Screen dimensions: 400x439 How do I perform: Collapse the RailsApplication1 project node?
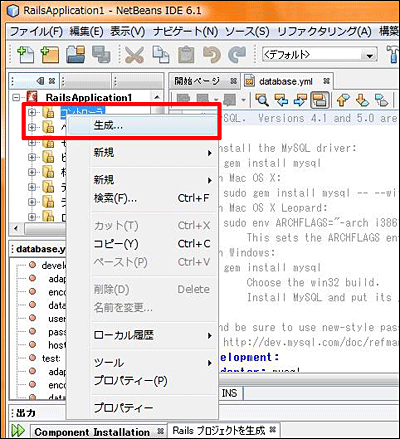pyautogui.click(x=15, y=98)
